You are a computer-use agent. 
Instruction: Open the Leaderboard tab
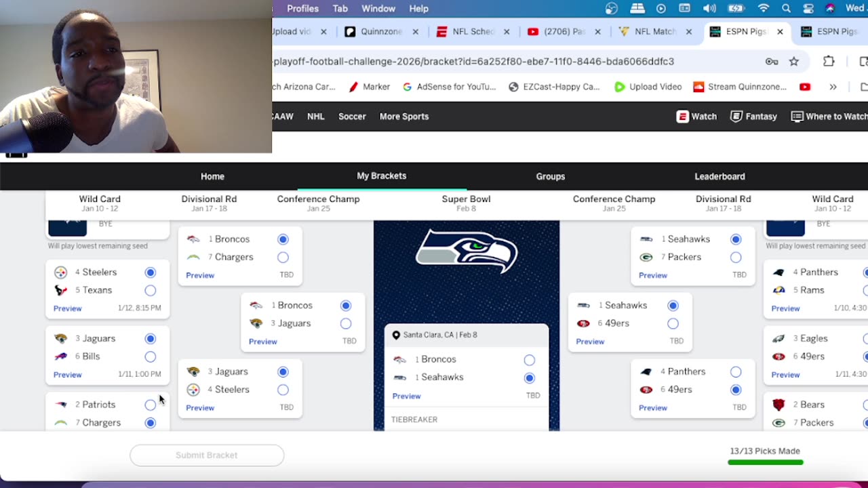(x=719, y=176)
